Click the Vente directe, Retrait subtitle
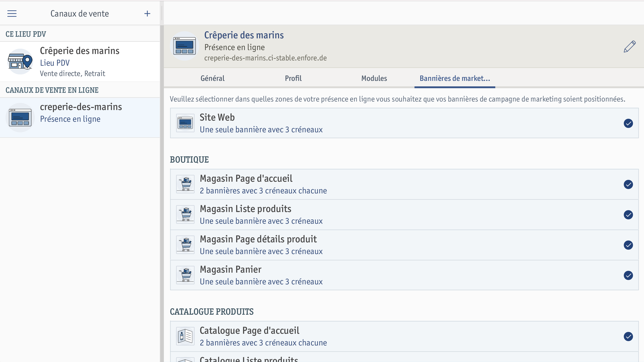This screenshot has width=644, height=362. [x=73, y=74]
